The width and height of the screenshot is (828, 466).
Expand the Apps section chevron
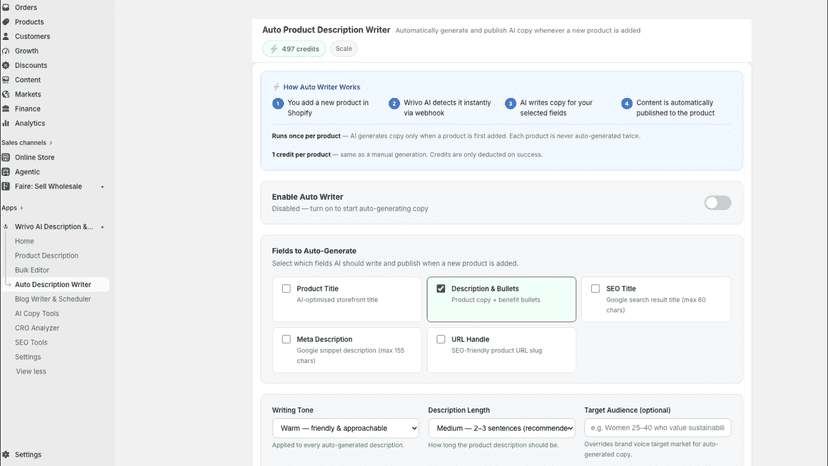[x=21, y=208]
